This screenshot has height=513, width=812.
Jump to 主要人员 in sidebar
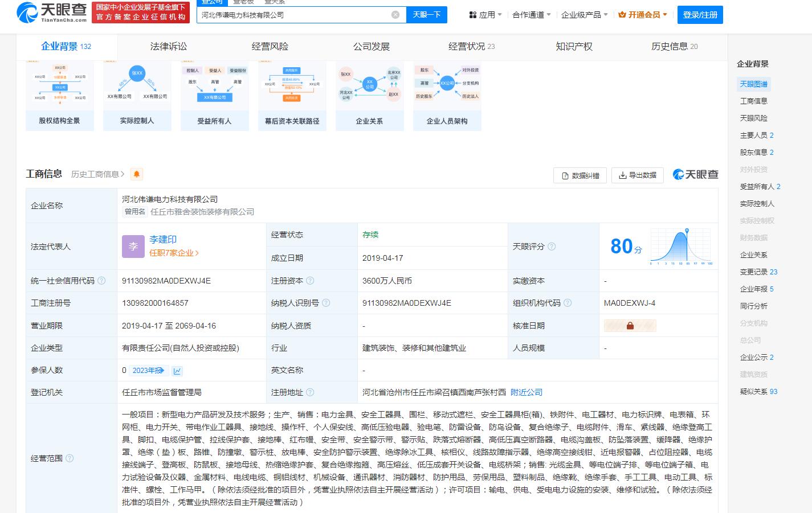click(757, 136)
